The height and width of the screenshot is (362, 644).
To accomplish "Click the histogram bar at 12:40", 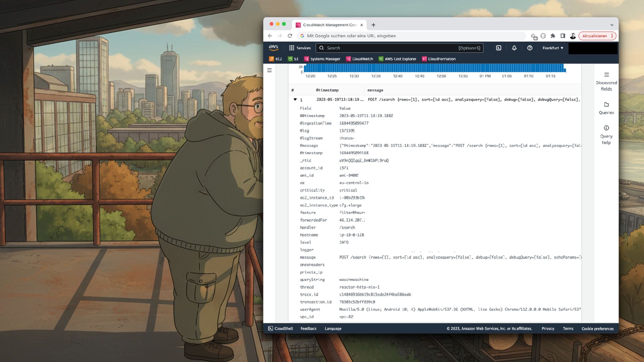I will pos(398,68).
